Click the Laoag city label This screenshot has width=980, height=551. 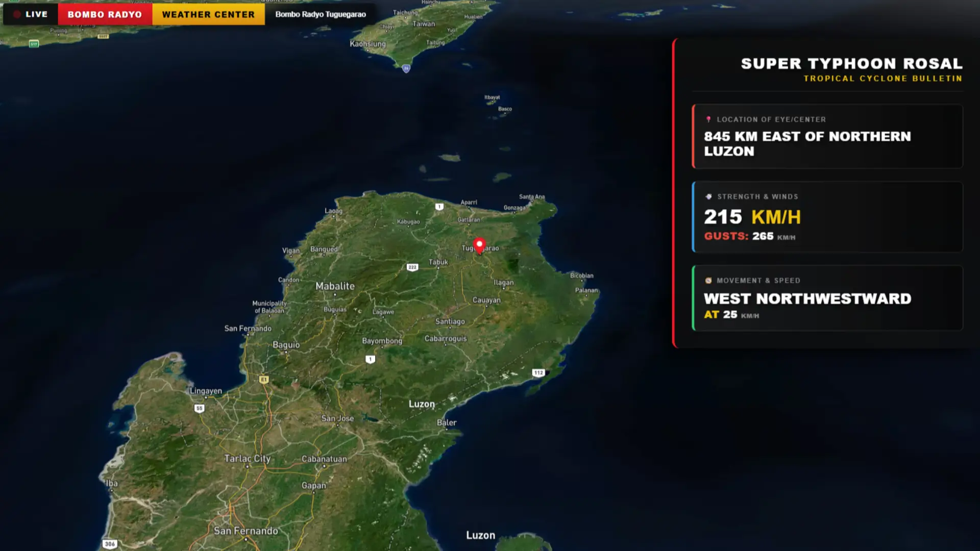(x=334, y=211)
